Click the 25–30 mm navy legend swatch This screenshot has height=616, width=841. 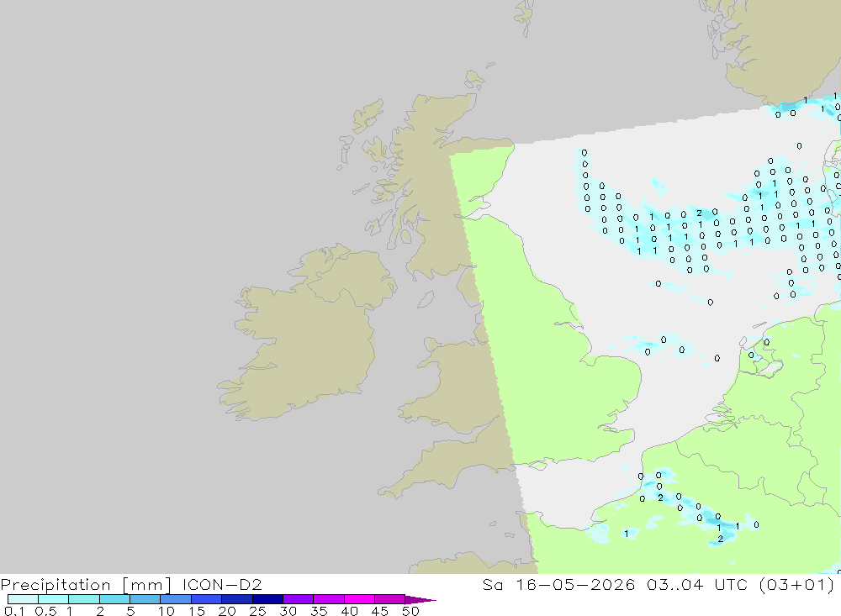tap(267, 599)
